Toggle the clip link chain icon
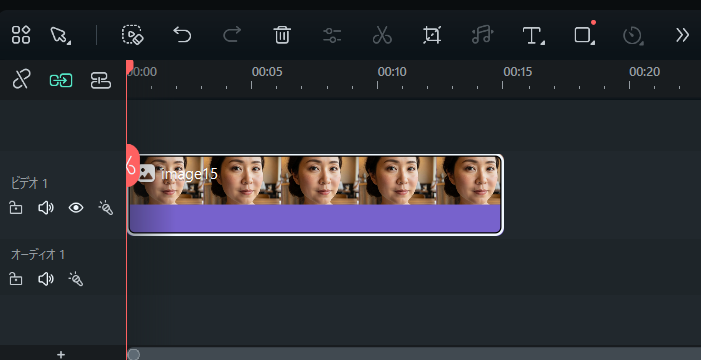This screenshot has width=701, height=360. click(x=21, y=80)
